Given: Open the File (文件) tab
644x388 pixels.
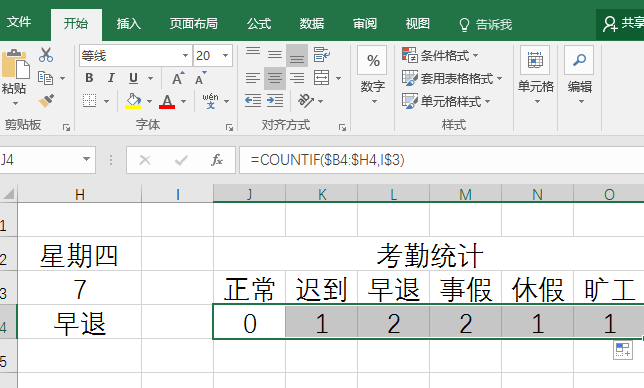Looking at the screenshot, I should tap(19, 22).
